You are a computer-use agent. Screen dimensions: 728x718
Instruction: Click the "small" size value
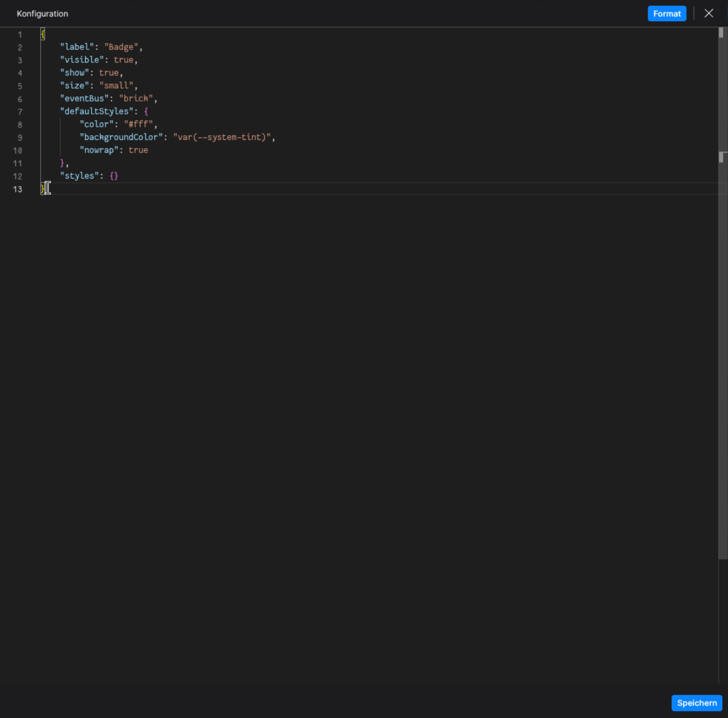coord(116,86)
